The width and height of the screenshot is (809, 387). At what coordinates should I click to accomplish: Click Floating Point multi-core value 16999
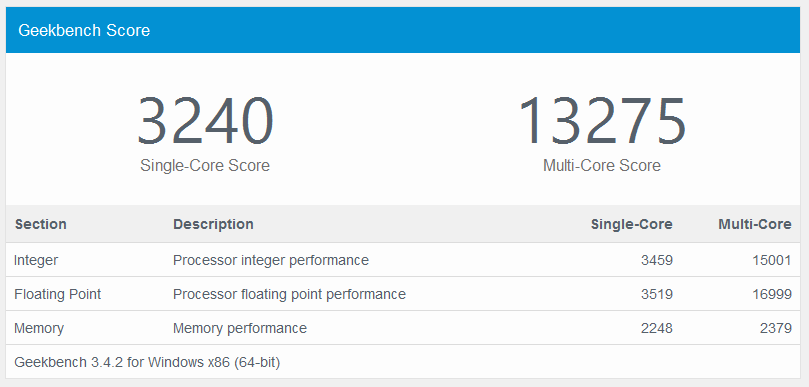point(772,294)
